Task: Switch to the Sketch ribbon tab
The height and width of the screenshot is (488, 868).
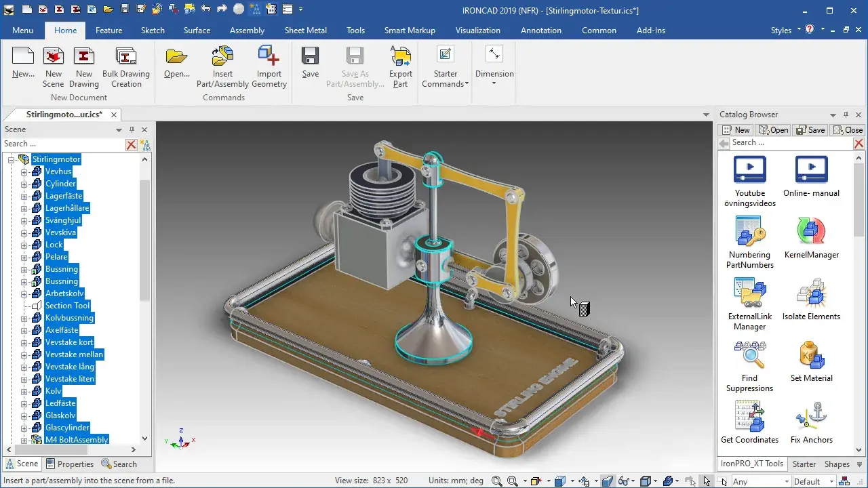Action: click(x=153, y=30)
